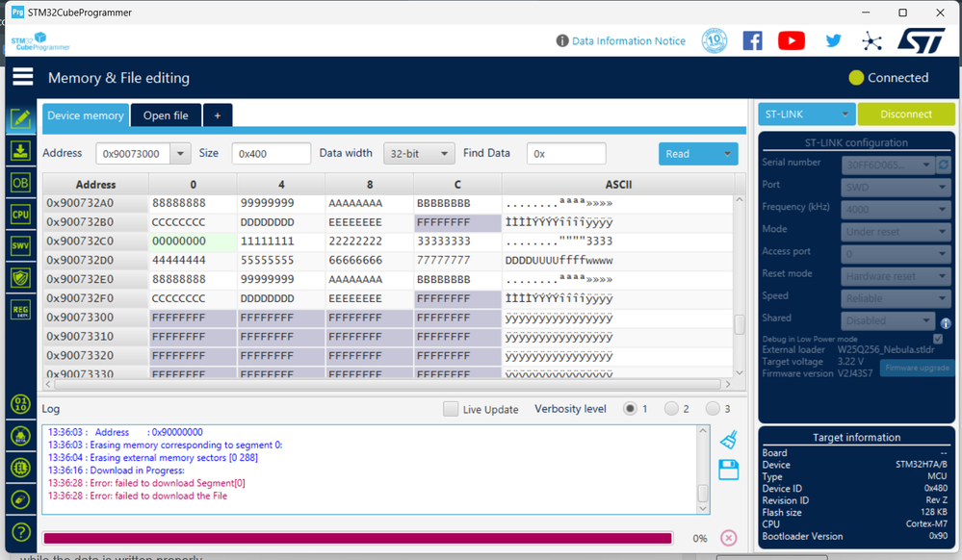This screenshot has width=962, height=560.
Task: Open the CPU core panel
Action: [x=20, y=214]
